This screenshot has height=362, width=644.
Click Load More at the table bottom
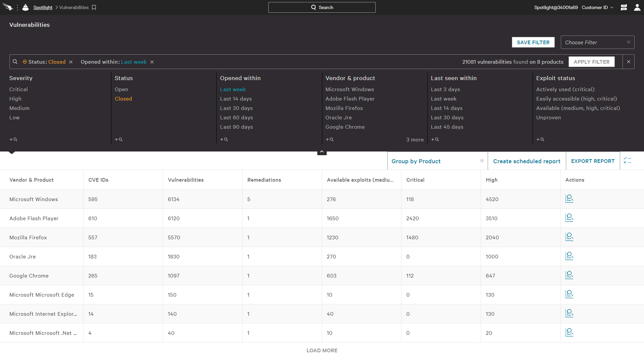pos(322,351)
